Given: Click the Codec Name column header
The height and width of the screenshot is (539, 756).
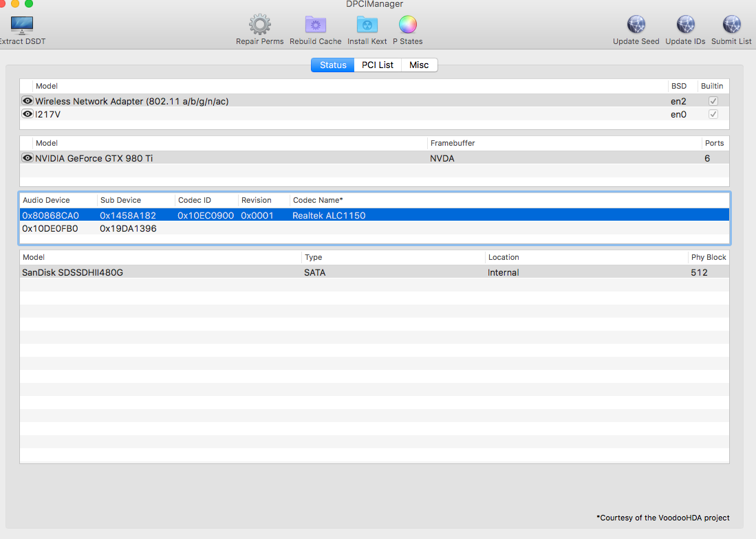Looking at the screenshot, I should point(318,201).
